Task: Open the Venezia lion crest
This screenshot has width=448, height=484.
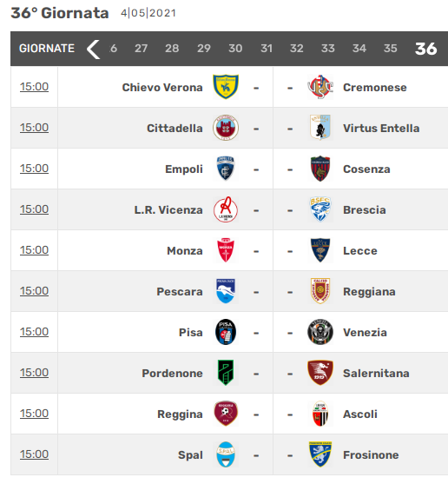Action: click(320, 332)
